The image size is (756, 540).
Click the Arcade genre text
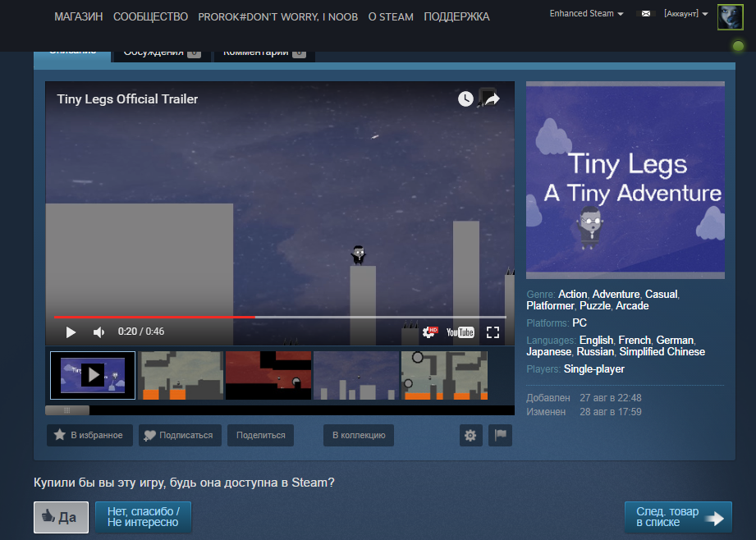[632, 305]
